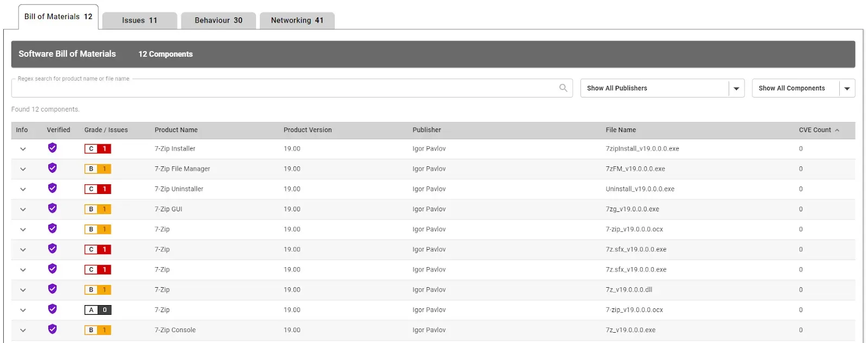Click grade A badge with 0 issues
The width and height of the screenshot is (868, 343).
pos(98,310)
